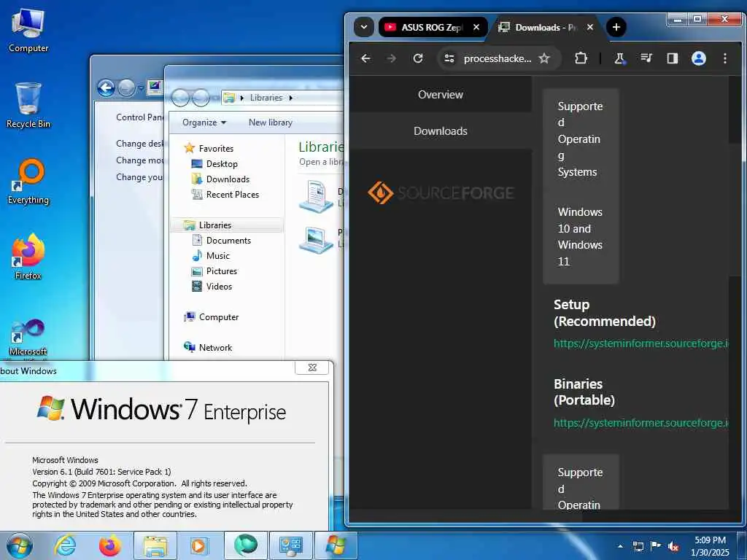The width and height of the screenshot is (747, 560).
Task: Open the Recycle Bin desktop icon
Action: (28, 106)
